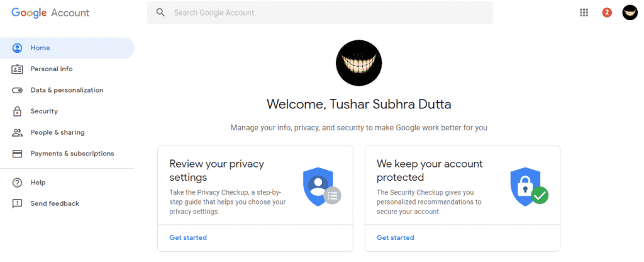644x262 pixels.
Task: Click the search magnifier icon
Action: pyautogui.click(x=160, y=13)
